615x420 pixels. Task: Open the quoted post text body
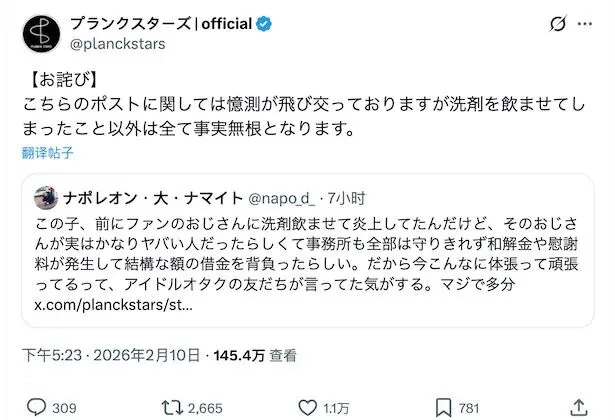pyautogui.click(x=300, y=249)
